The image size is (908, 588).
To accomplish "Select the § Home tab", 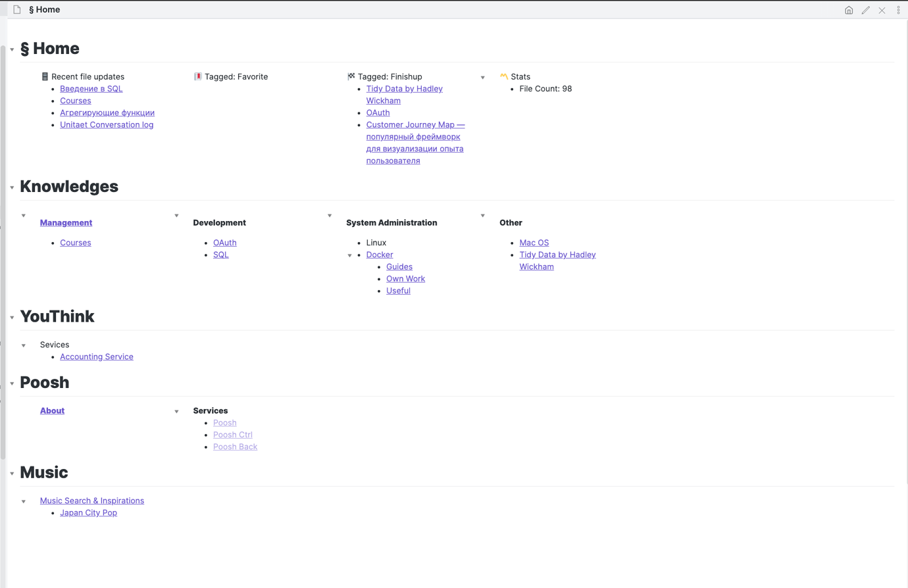I will (x=44, y=9).
